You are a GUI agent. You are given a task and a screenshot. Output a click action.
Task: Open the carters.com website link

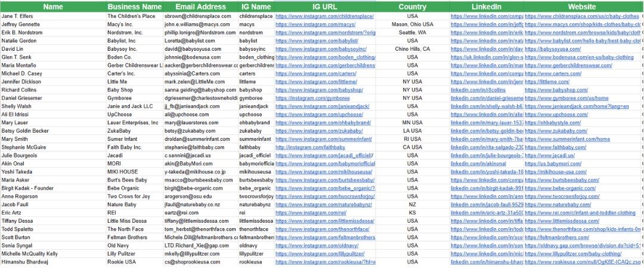[553, 73]
